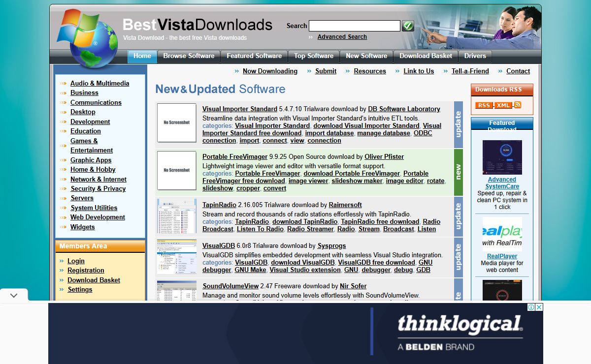Open the ad info icon on banner
This screenshot has width=591, height=364.
click(531, 307)
